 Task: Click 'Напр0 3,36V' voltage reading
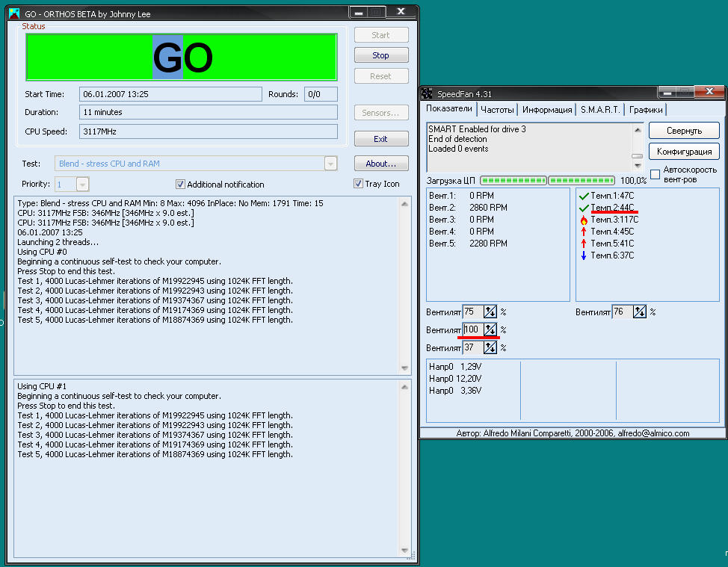pos(455,391)
